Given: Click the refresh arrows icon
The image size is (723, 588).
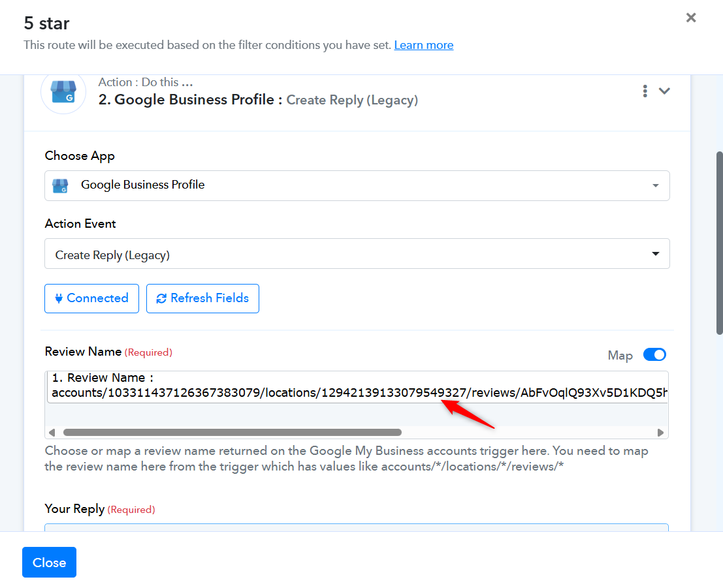Looking at the screenshot, I should [161, 299].
